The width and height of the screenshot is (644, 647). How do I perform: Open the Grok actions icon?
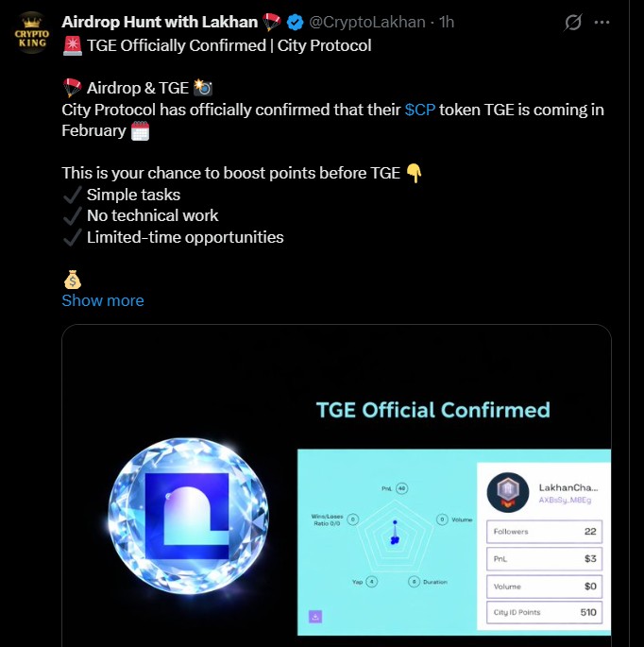[572, 22]
